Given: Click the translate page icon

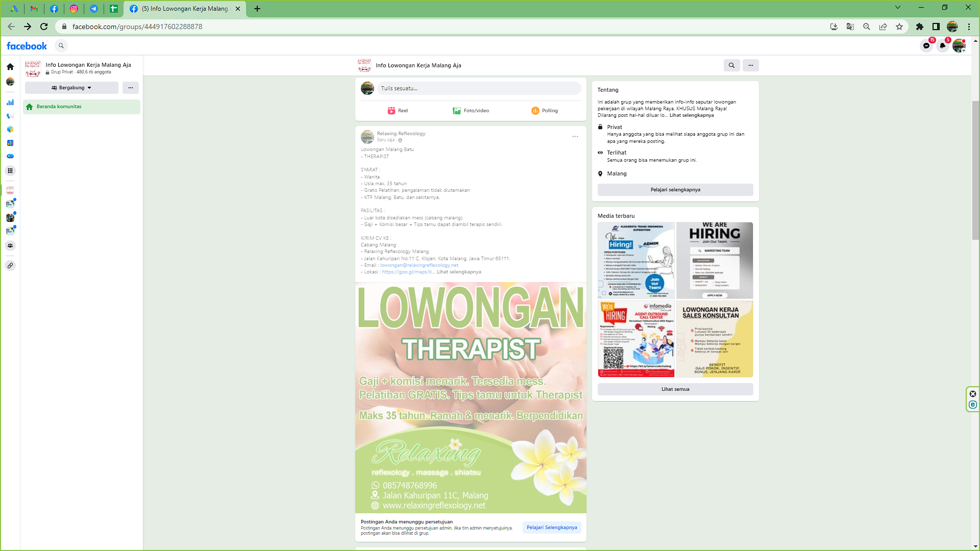Looking at the screenshot, I should (x=850, y=27).
